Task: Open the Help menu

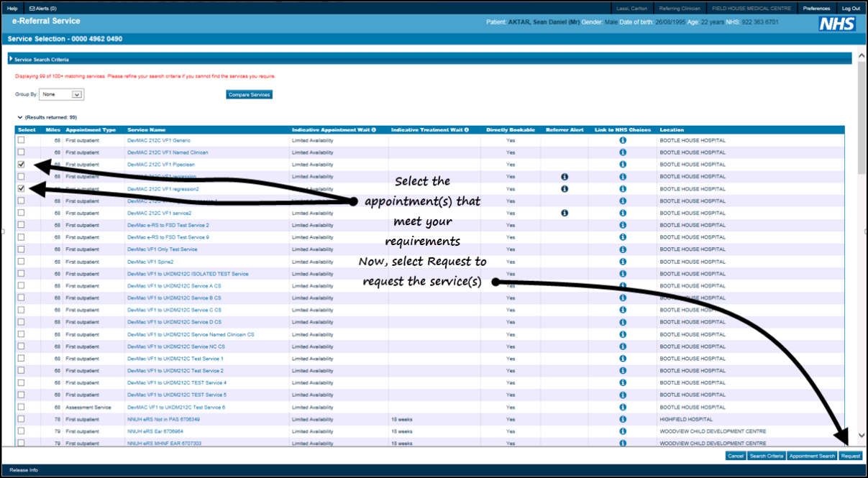Action: (12, 9)
